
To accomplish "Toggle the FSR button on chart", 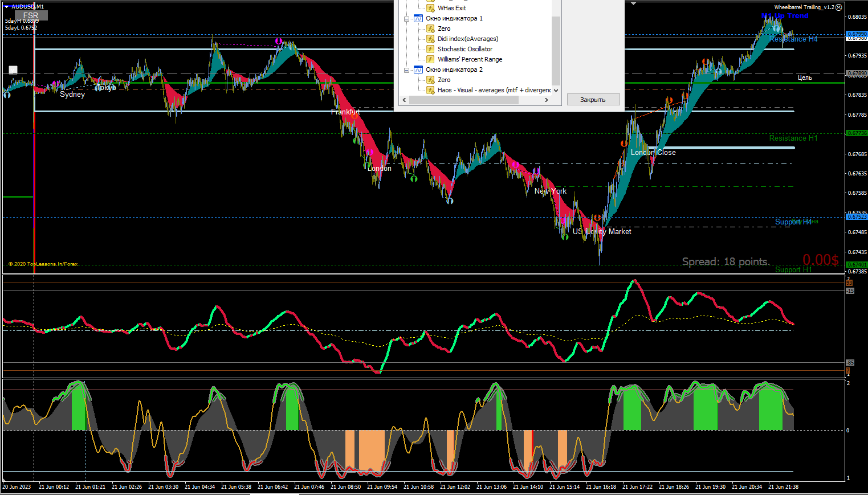I will coord(31,16).
